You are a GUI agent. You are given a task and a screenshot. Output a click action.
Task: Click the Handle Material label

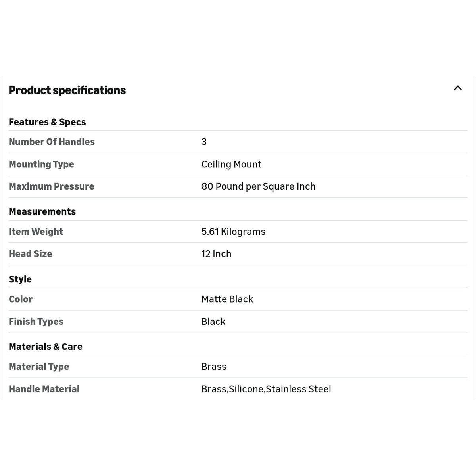click(44, 389)
